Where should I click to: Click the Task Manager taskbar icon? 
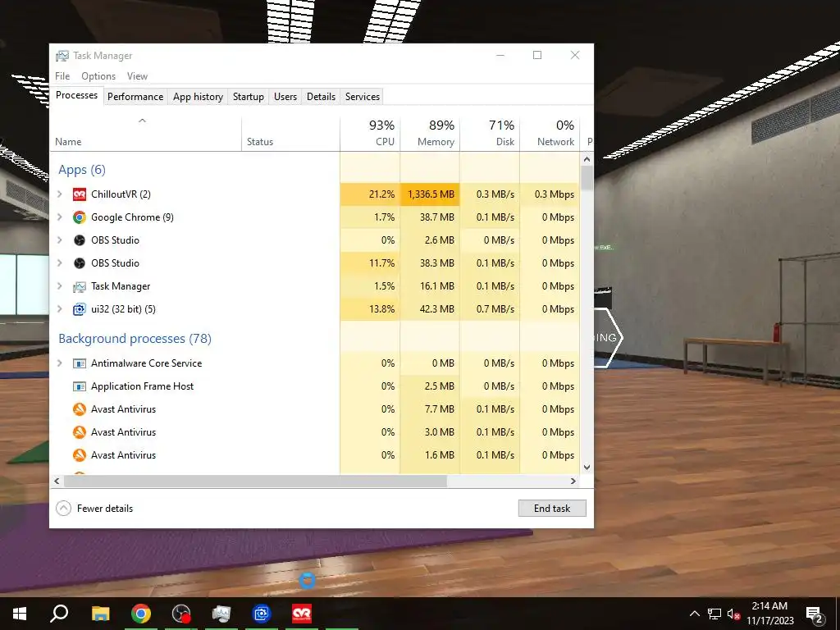pos(221,614)
